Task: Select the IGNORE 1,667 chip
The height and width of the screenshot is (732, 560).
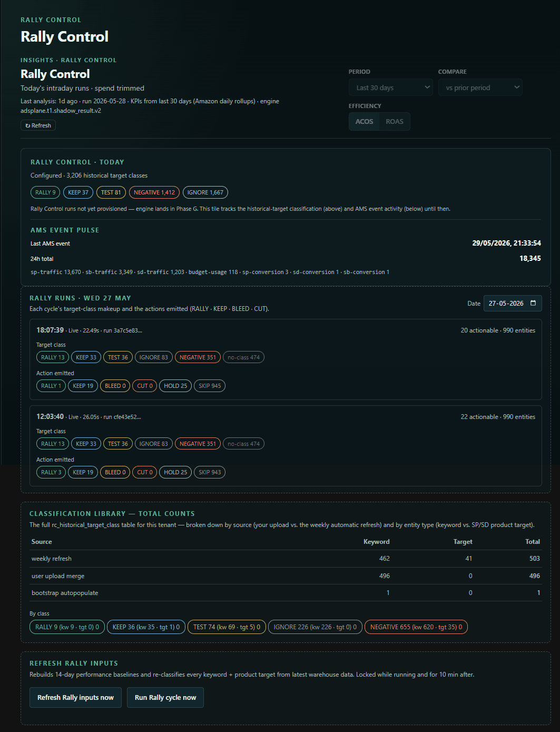Action: click(205, 192)
